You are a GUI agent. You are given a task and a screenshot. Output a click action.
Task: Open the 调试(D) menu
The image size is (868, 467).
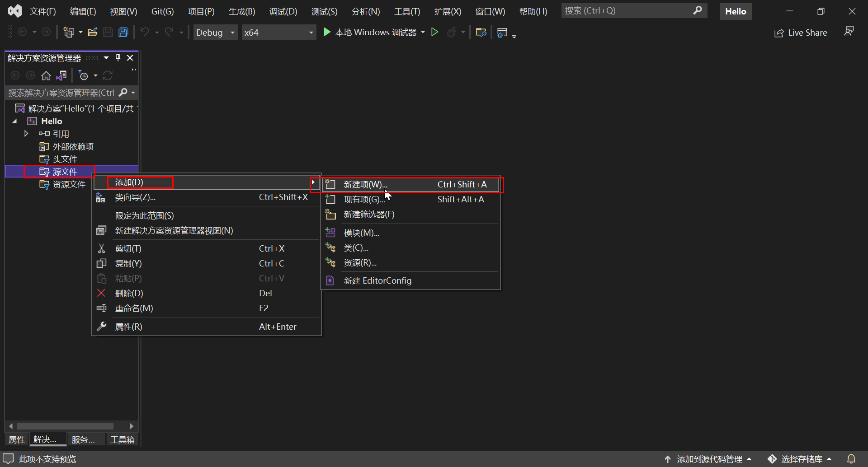[283, 11]
